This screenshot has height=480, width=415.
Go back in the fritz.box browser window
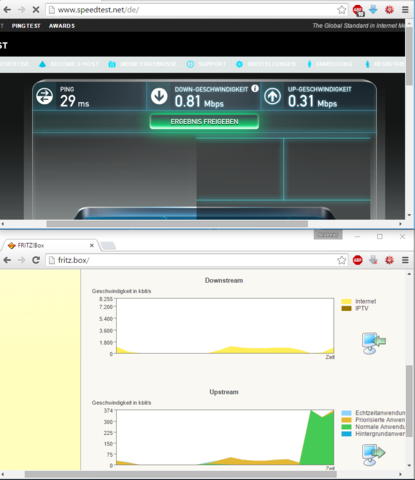pyautogui.click(x=7, y=260)
